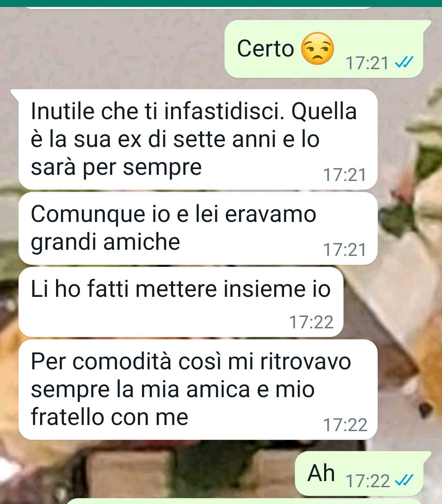Tap the 17:22 timestamp under 'insieme io'

click(x=311, y=322)
